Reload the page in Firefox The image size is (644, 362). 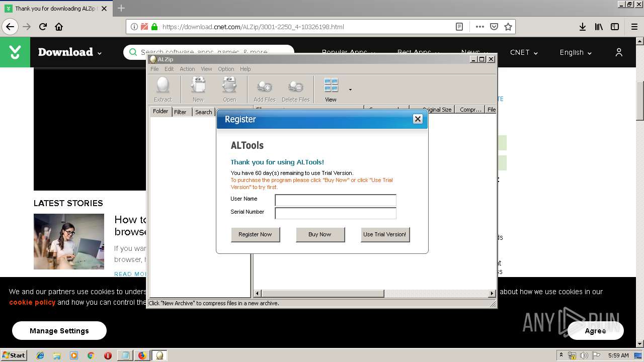tap(43, 27)
